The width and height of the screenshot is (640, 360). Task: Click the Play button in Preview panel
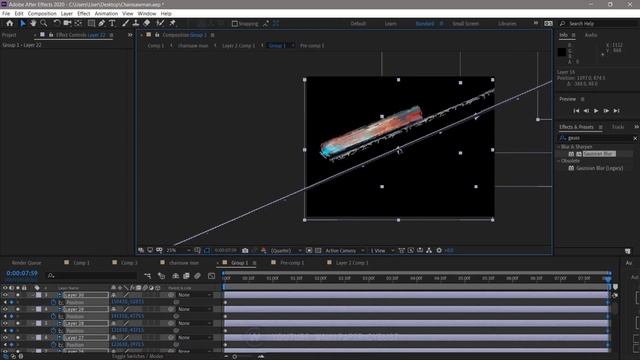(596, 111)
